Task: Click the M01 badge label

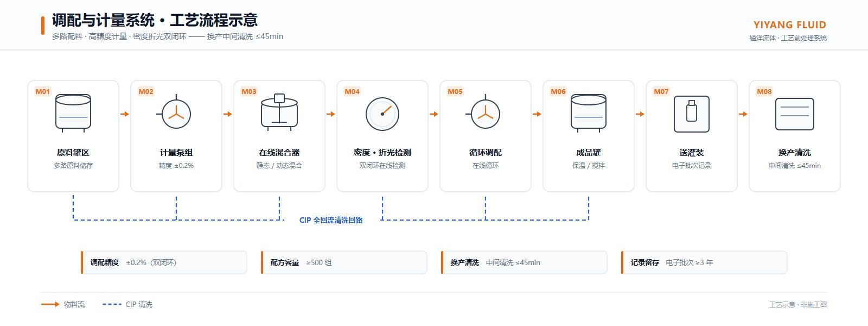Action: (43, 91)
